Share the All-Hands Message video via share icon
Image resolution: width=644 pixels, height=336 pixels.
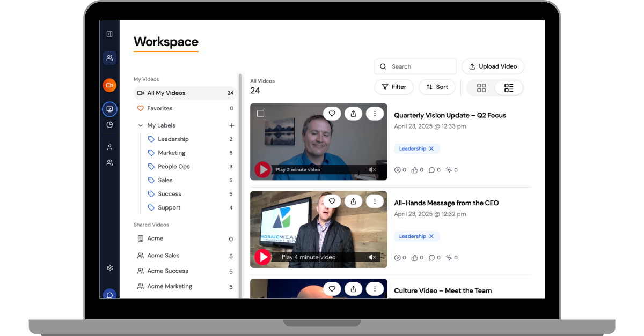pyautogui.click(x=353, y=201)
